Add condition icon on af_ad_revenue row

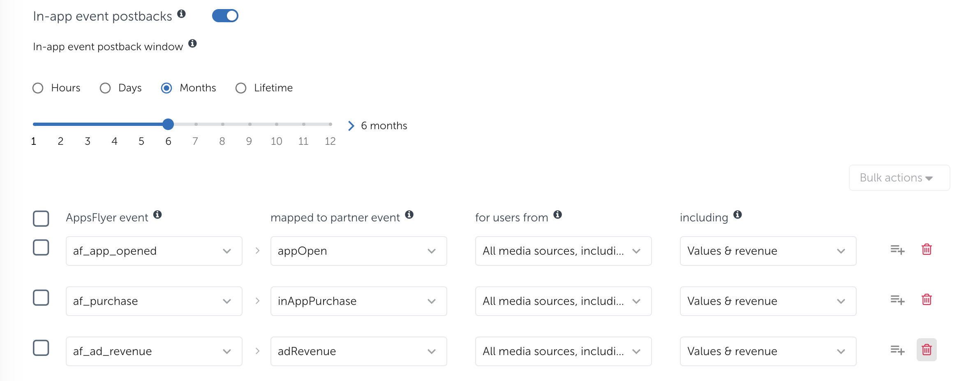(x=897, y=350)
